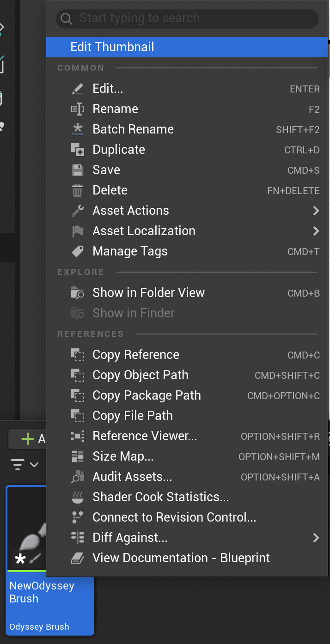Expand the Asset Localization submenu arrow
Image resolution: width=330 pixels, height=644 pixels.
point(316,231)
